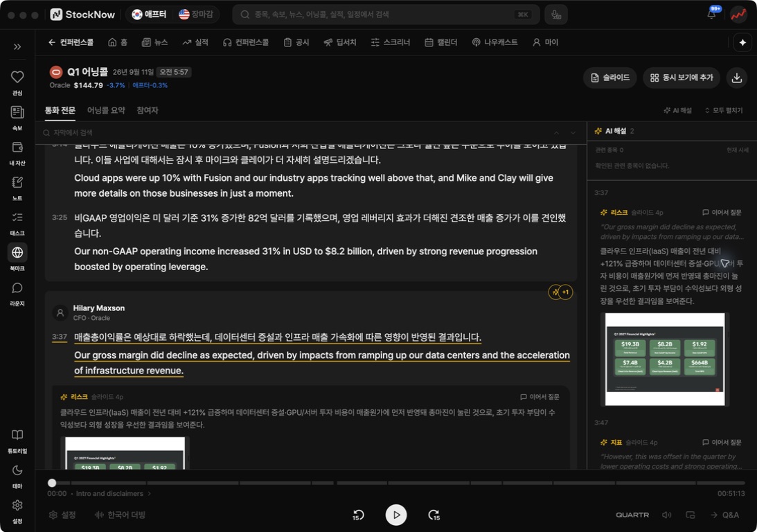
Task: Click 이어서 질문 in side panel 지표
Action: (722, 442)
